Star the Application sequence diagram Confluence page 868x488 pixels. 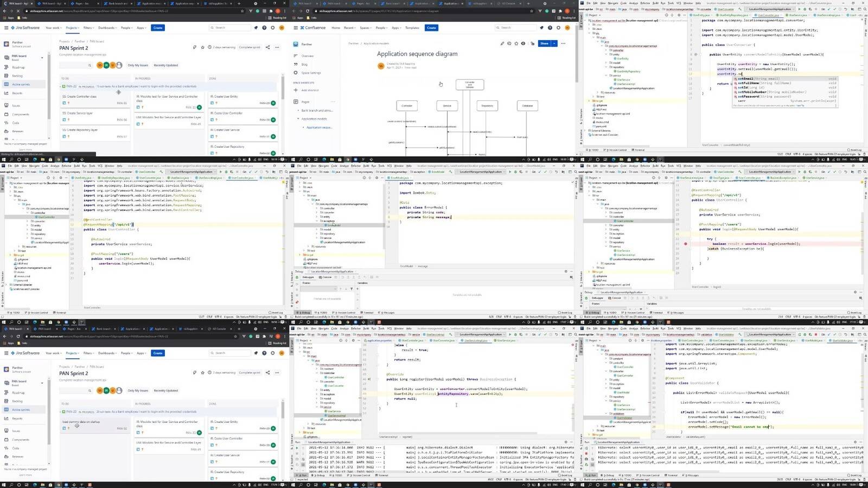tap(516, 43)
